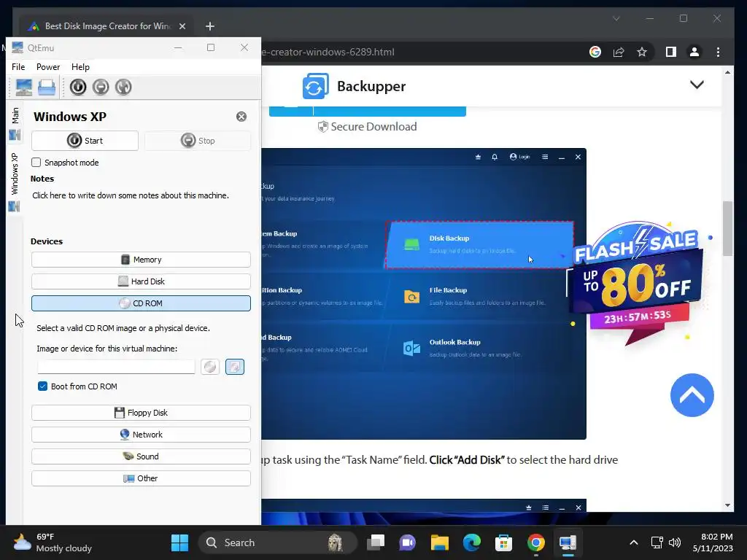747x560 pixels.
Task: Open Microsoft Store from the taskbar
Action: click(x=503, y=542)
